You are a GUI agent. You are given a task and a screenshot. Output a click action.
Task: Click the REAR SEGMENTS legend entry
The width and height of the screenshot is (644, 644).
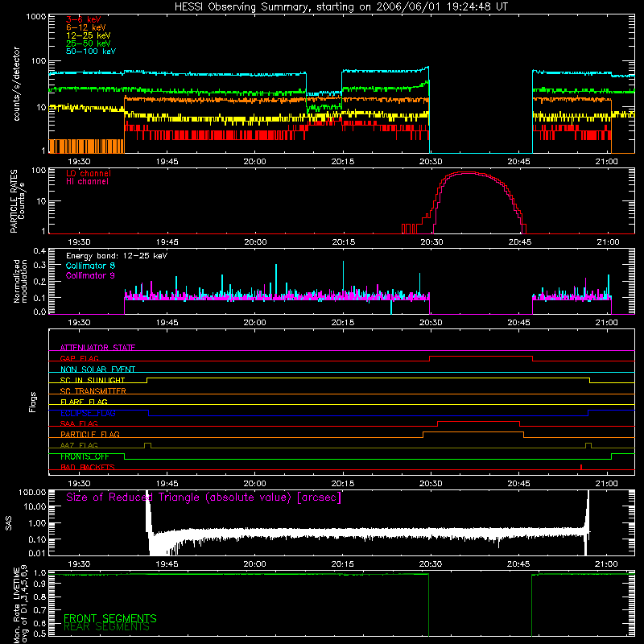106,627
